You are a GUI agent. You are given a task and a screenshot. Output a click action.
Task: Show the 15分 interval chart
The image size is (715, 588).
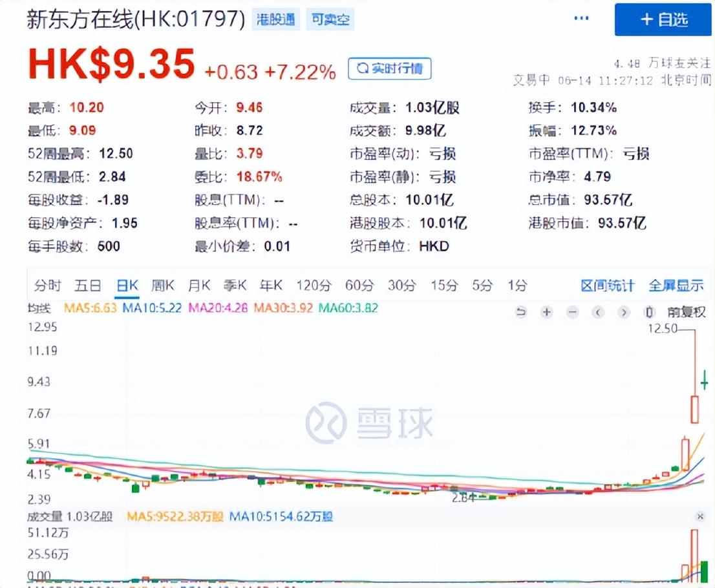click(x=445, y=286)
